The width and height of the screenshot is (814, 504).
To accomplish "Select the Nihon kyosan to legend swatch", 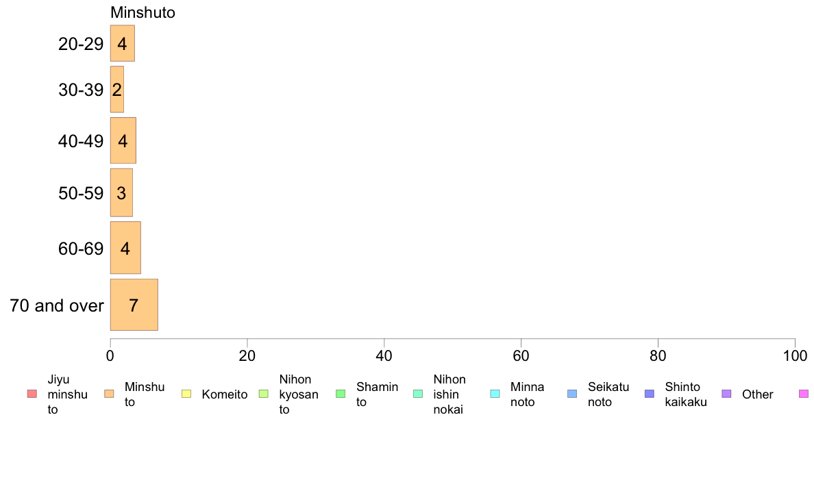I will point(264,394).
